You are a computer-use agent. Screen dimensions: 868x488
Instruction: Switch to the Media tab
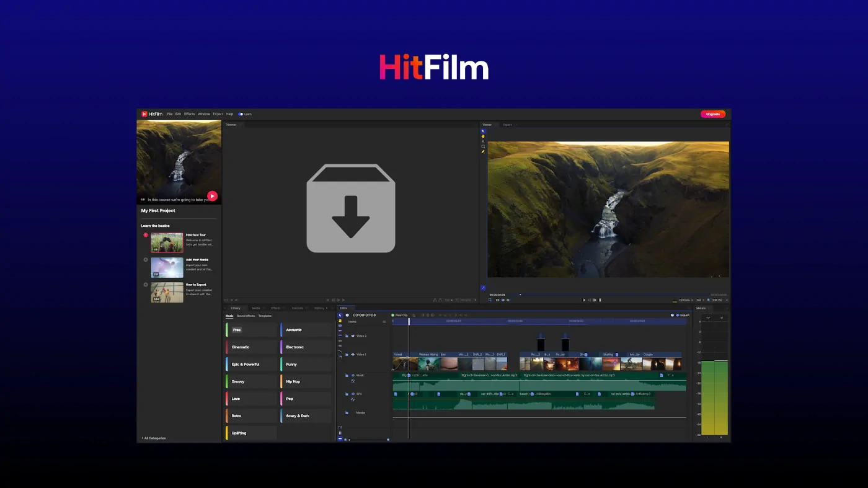[x=256, y=308]
